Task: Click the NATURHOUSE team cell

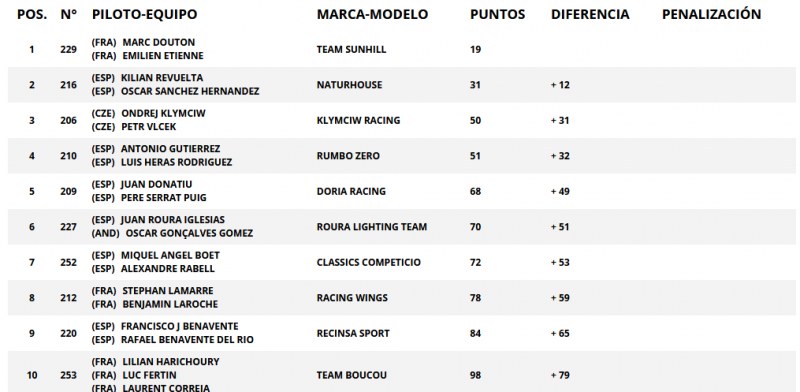Action: (349, 85)
